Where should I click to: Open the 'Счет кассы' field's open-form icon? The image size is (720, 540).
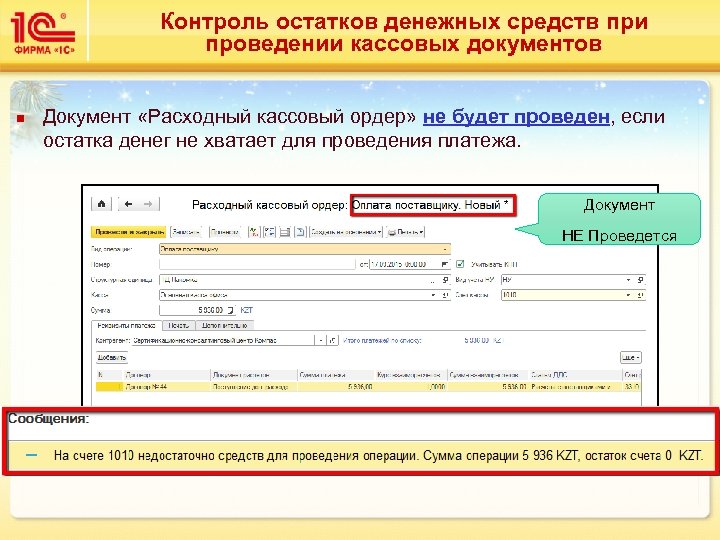(641, 295)
